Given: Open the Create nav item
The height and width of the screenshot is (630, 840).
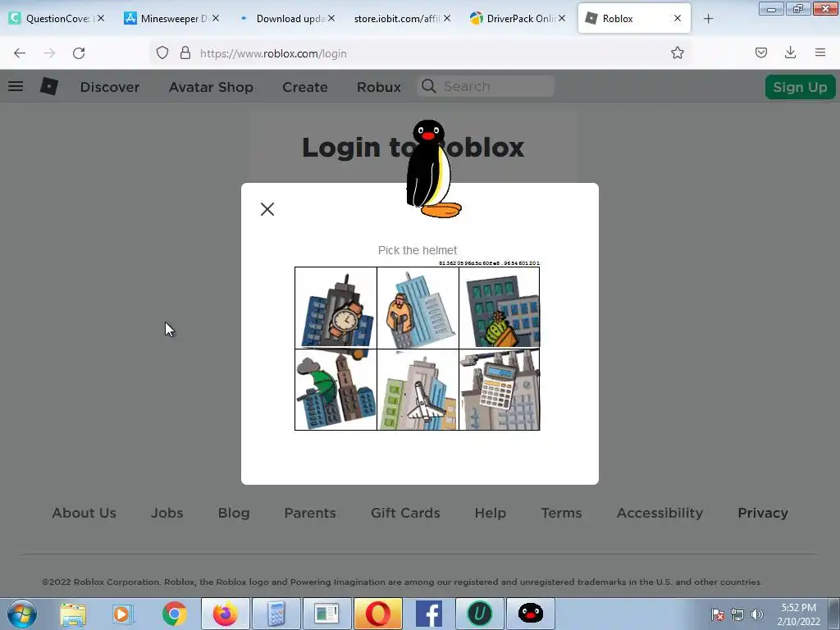Looking at the screenshot, I should [305, 87].
